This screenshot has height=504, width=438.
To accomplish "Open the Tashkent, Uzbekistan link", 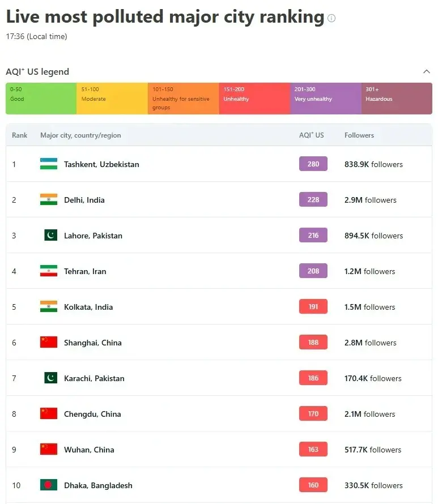I will click(x=101, y=164).
